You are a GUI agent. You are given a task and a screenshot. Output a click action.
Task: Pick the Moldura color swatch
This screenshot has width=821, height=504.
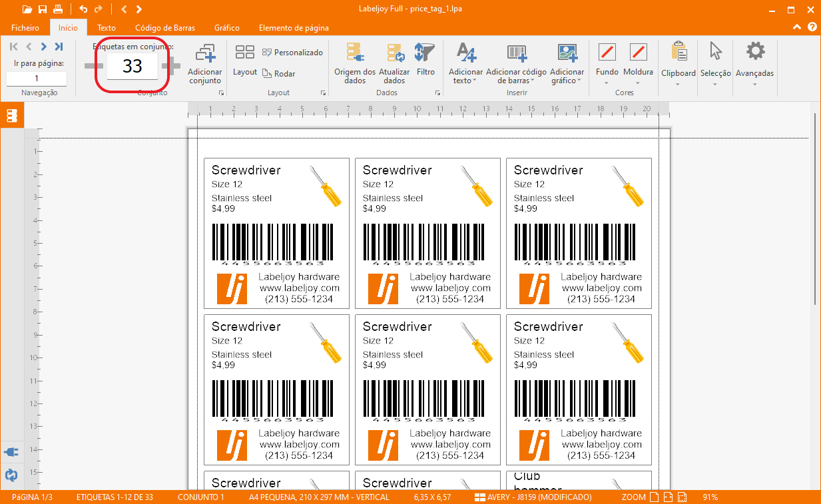(639, 52)
